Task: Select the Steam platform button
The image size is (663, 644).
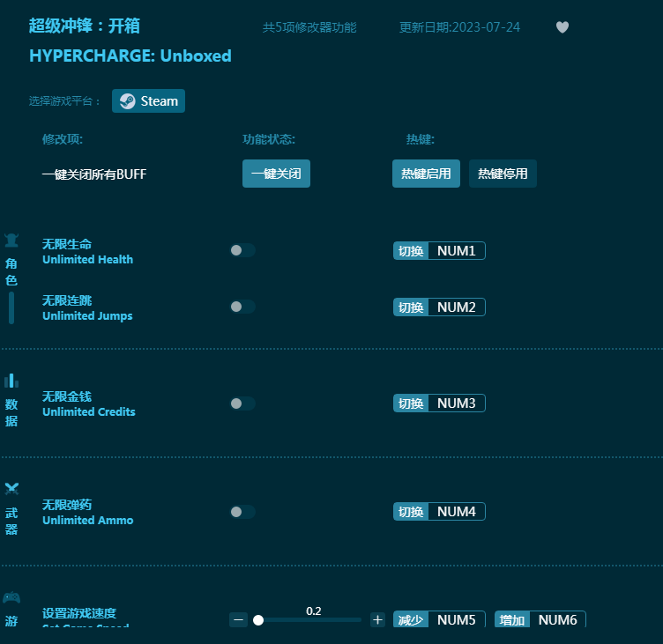Action: pos(148,101)
